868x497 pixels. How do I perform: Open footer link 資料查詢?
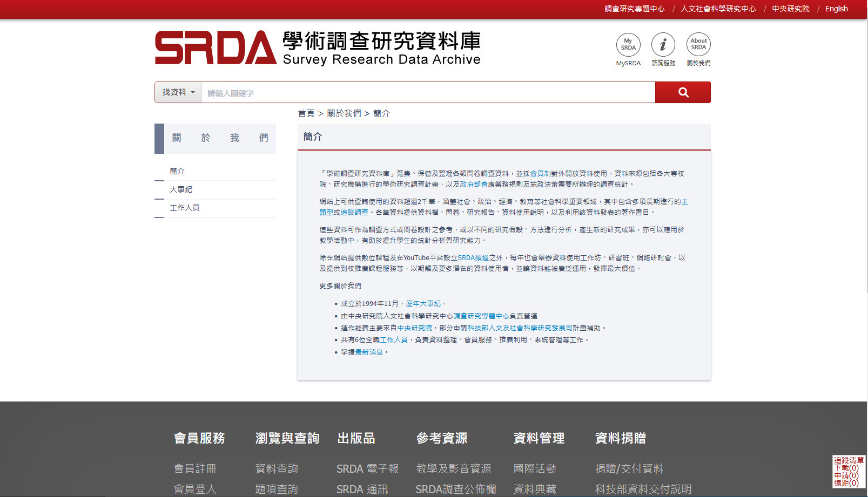click(x=277, y=469)
